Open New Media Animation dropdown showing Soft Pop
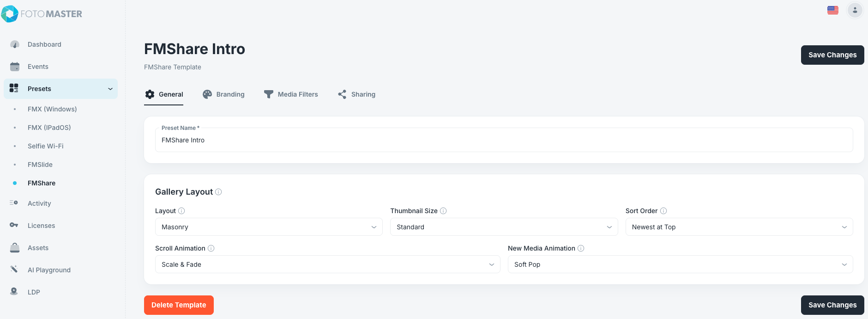Viewport: 868px width, 319px height. pyautogui.click(x=680, y=264)
